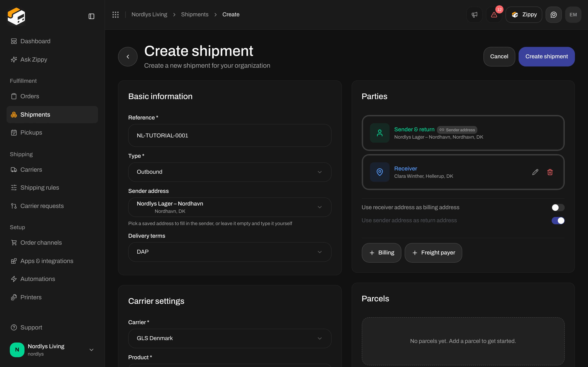The width and height of the screenshot is (588, 367).
Task: Open the EM user avatar
Action: coord(573,14)
